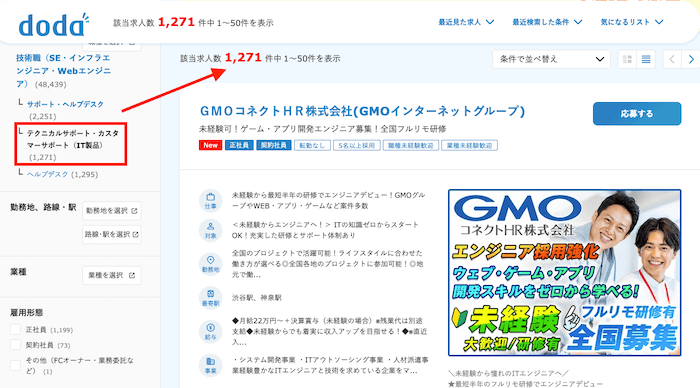Screen dimensions: 700x388
Task: Click the 給与 yen icon
Action: 211,332
